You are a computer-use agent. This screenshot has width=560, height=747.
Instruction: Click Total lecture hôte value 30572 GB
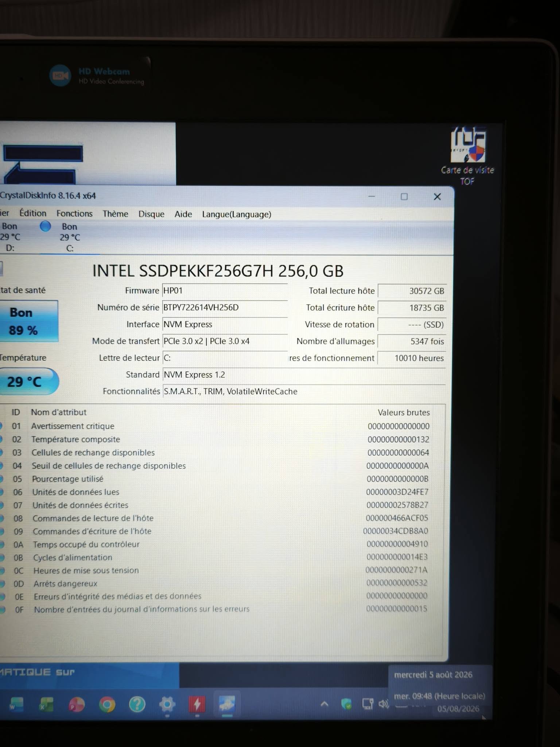tap(412, 291)
